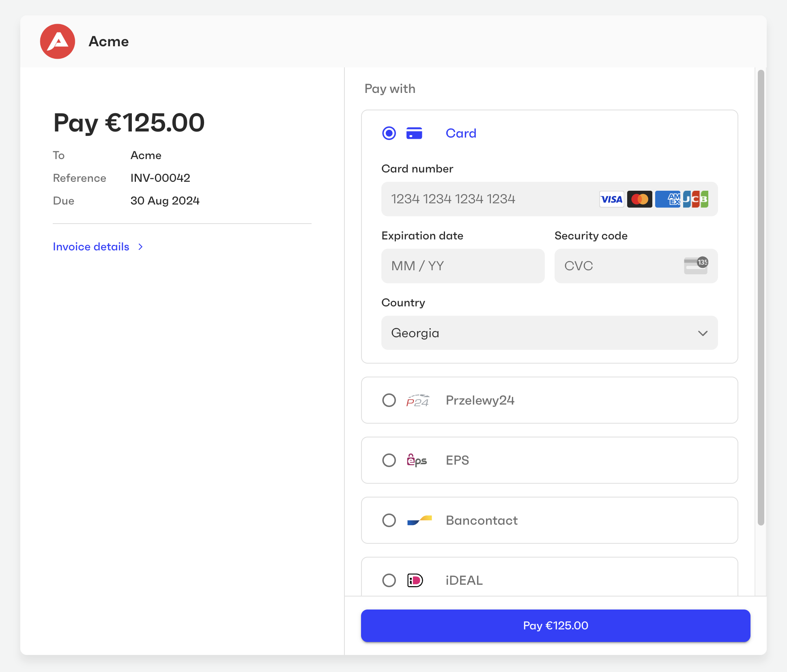Choose iDEAL payment radio button
This screenshot has height=672, width=787.
point(389,580)
